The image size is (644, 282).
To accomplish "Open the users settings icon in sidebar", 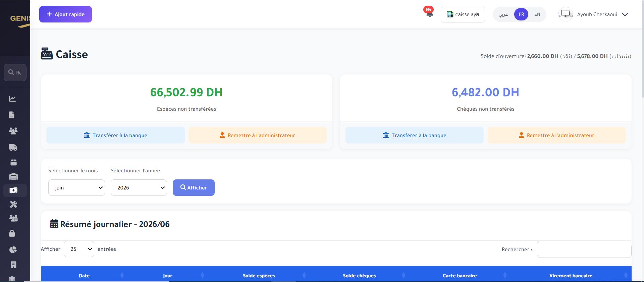I will 13,218.
